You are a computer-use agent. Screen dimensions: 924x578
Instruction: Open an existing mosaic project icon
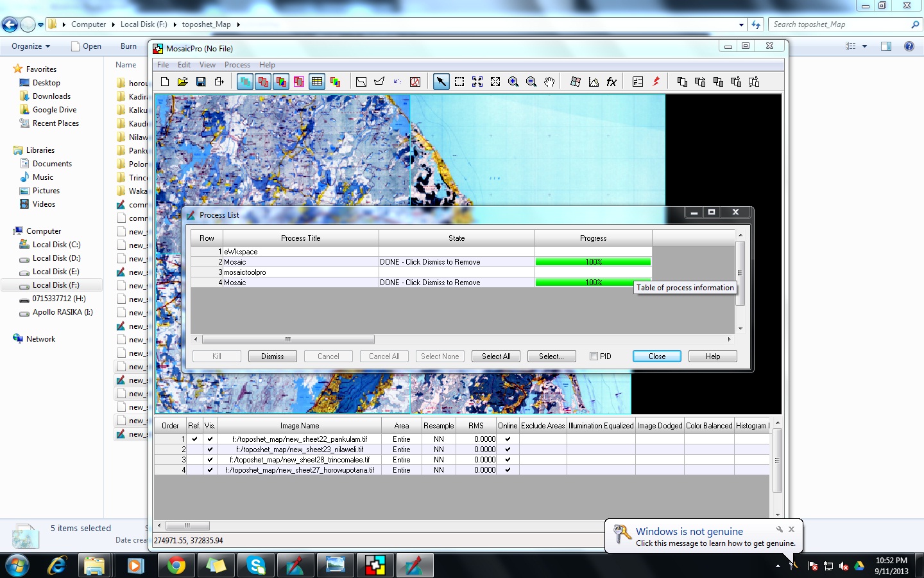pos(182,82)
